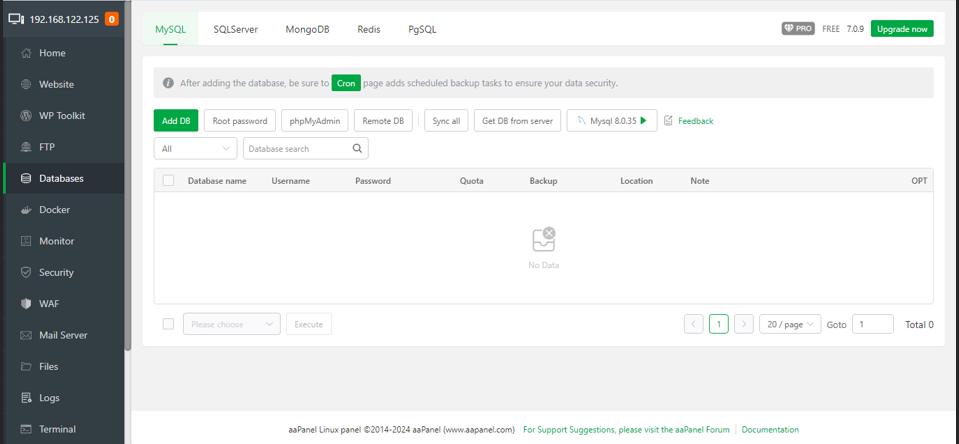Screen dimensions: 959x444
Task: Switch to the MySQL tab
Action: tap(171, 29)
